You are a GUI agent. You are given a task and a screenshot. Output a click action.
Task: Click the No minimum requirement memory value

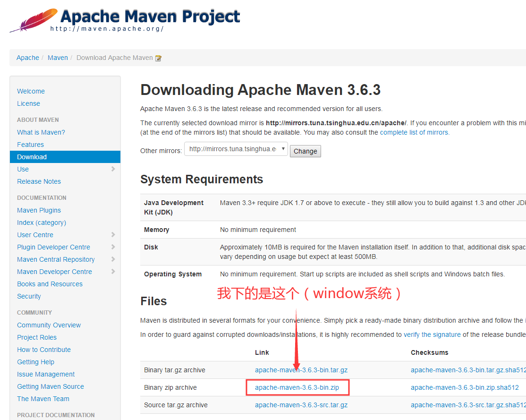point(258,230)
